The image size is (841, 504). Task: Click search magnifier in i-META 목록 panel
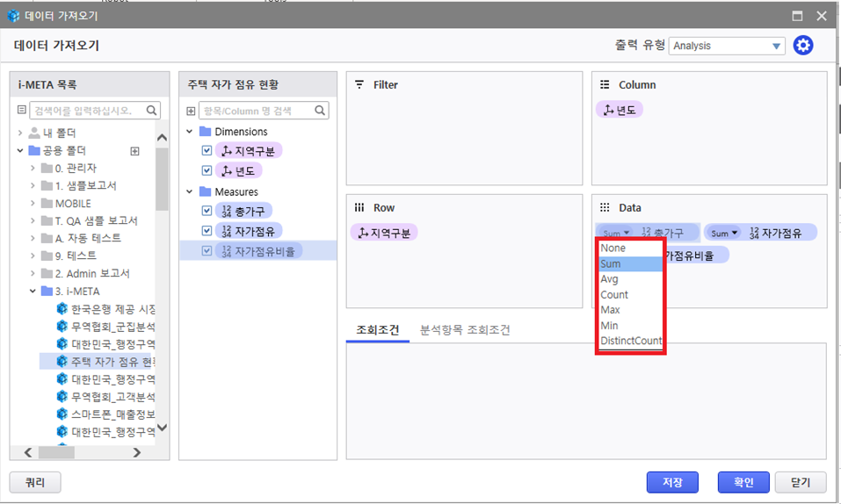(152, 111)
